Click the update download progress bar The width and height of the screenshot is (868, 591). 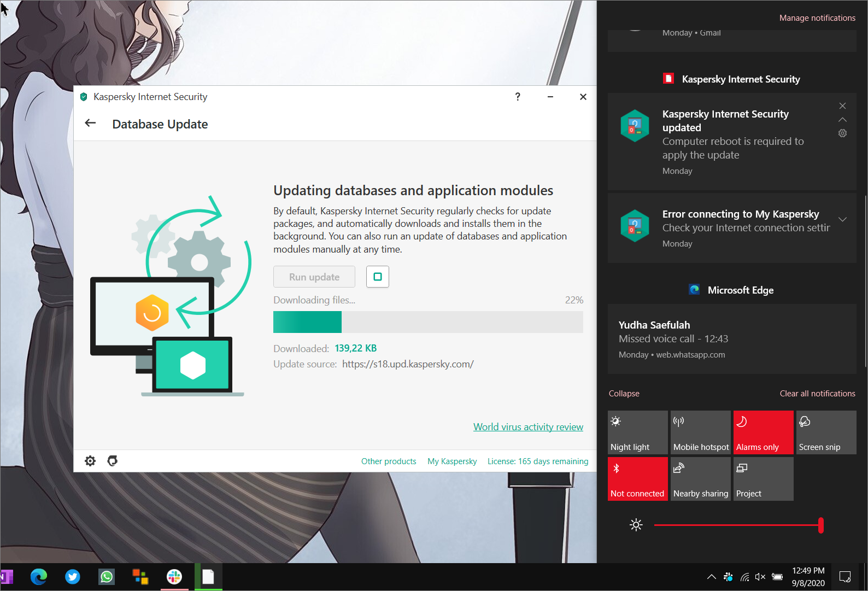point(428,322)
